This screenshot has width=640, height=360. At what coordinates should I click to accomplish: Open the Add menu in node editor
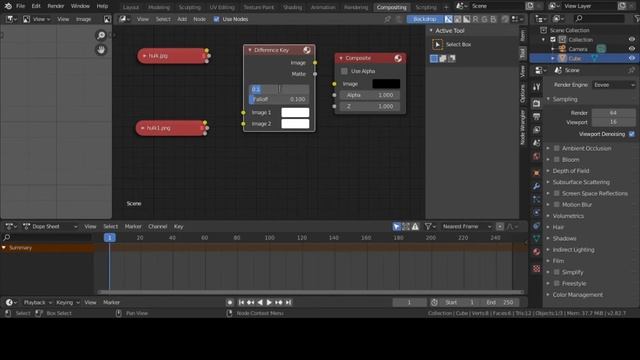tap(182, 19)
